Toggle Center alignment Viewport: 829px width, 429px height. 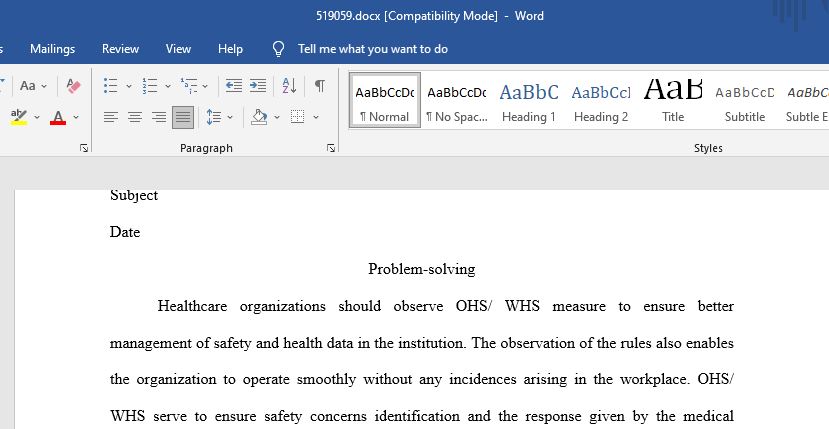click(x=135, y=117)
